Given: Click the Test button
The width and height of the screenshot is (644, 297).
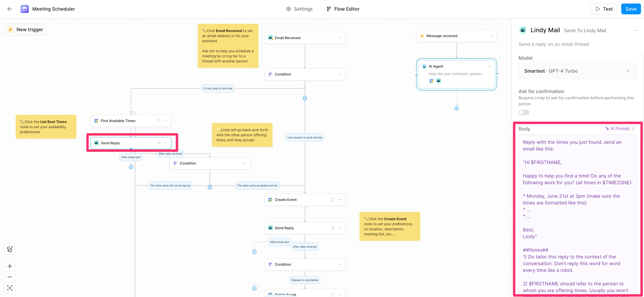Looking at the screenshot, I should pos(604,9).
